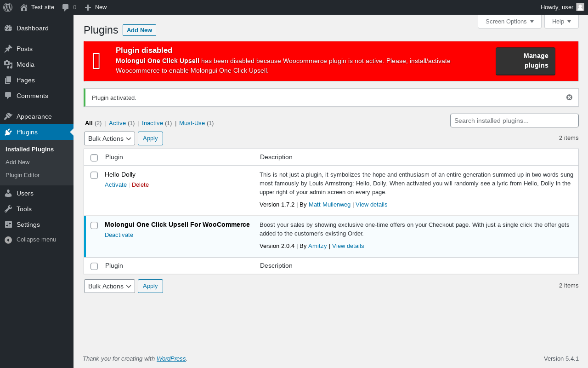Click Add New button beside Plugins heading
The height and width of the screenshot is (368, 588).
(x=139, y=30)
